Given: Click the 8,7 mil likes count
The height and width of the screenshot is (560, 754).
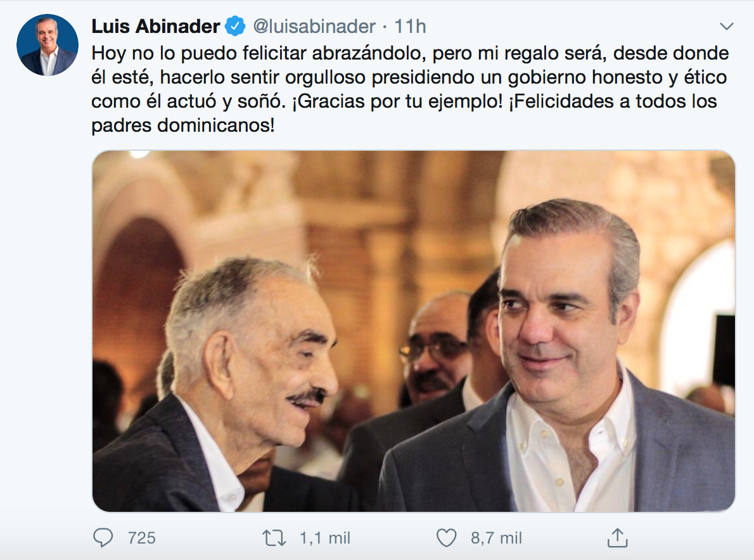Looking at the screenshot, I should point(496,538).
